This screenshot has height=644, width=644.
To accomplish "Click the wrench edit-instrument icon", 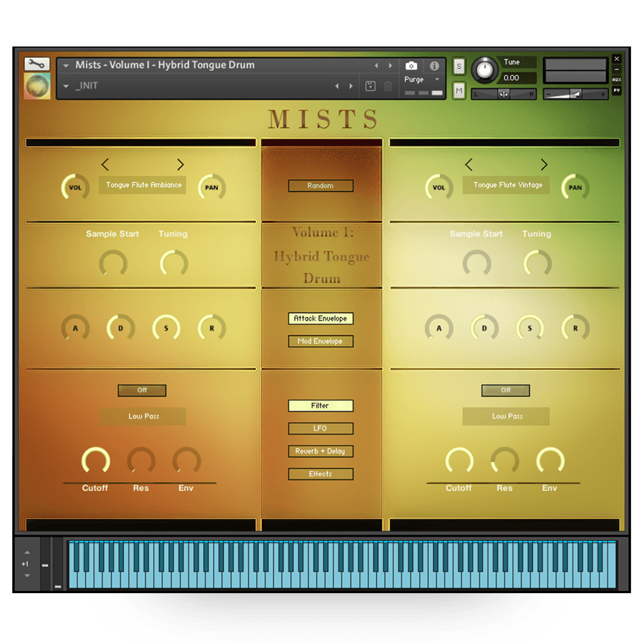I will pos(36,64).
